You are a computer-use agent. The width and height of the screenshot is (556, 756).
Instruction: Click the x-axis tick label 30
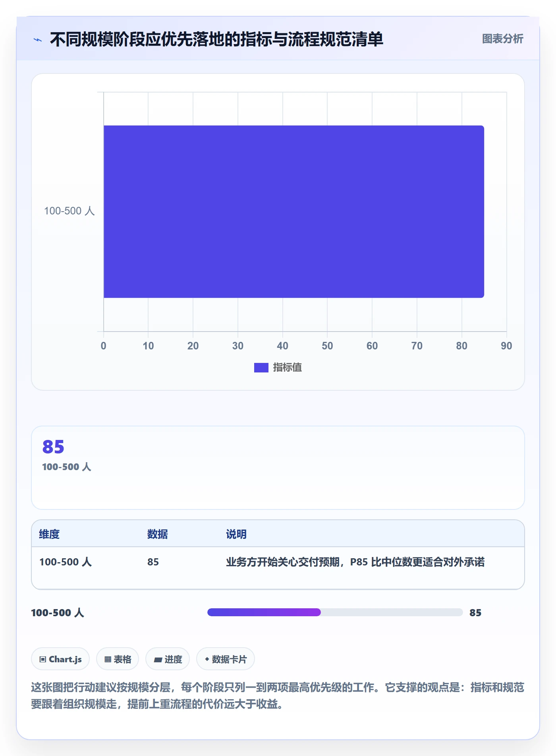pyautogui.click(x=238, y=346)
